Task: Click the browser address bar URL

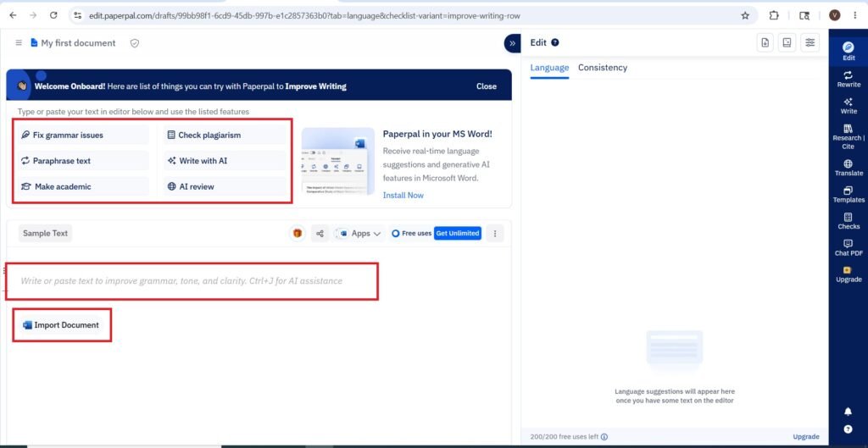Action: [x=304, y=16]
